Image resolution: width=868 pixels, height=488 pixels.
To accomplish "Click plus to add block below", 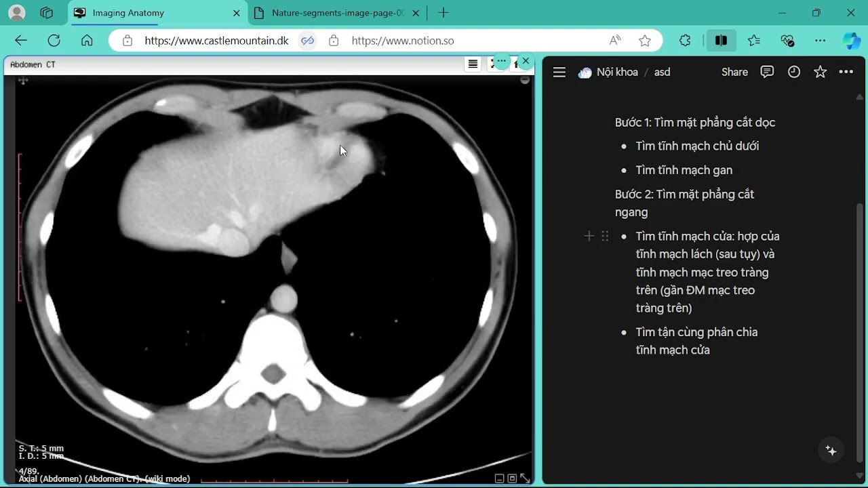I will click(x=589, y=236).
